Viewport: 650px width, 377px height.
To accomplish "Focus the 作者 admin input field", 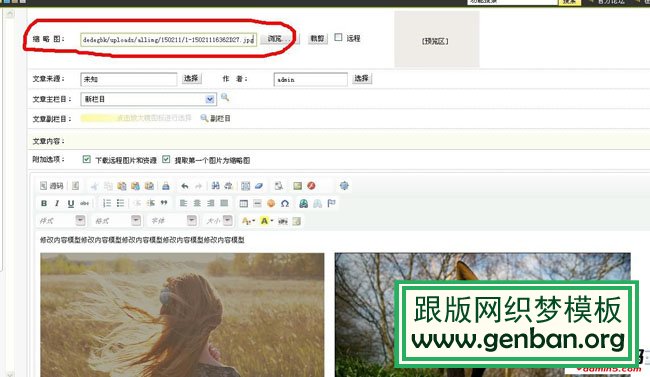I will [x=310, y=79].
